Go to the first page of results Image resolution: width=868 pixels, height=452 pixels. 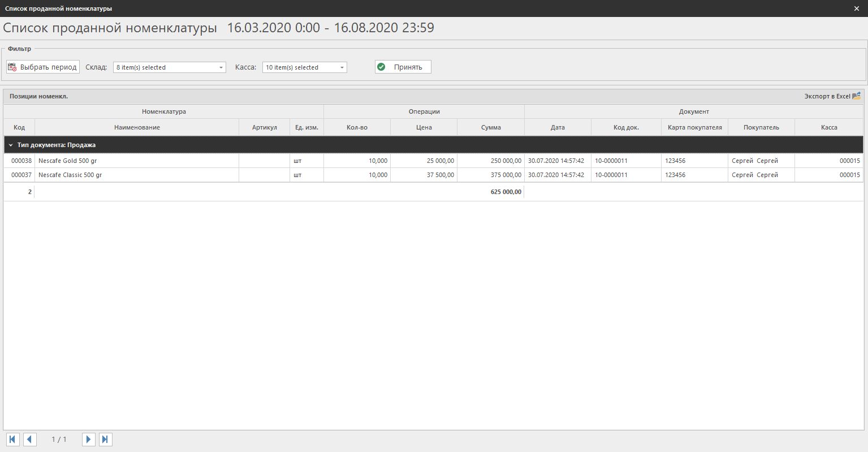(12, 440)
